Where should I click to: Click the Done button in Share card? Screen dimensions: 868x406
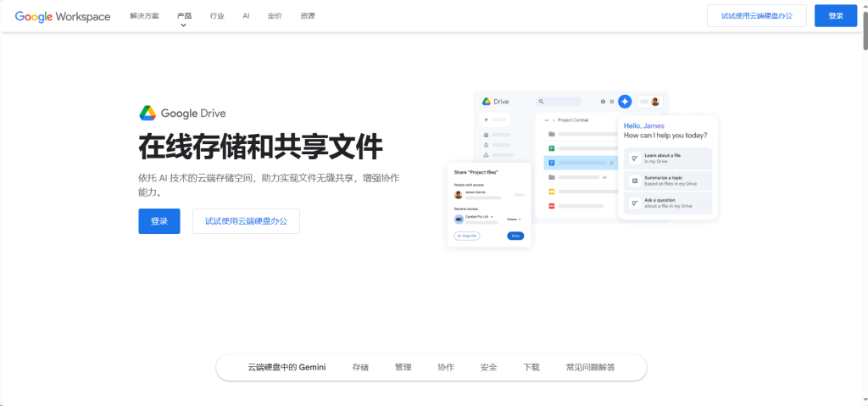tap(515, 236)
